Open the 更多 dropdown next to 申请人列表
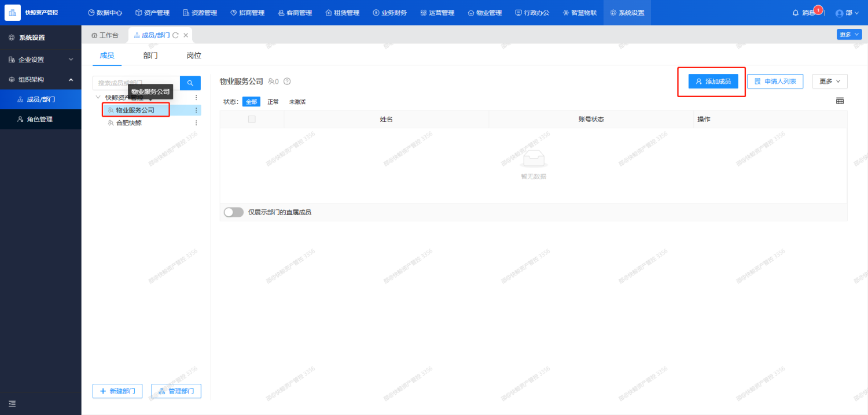Viewport: 868px width, 415px height. pyautogui.click(x=830, y=81)
